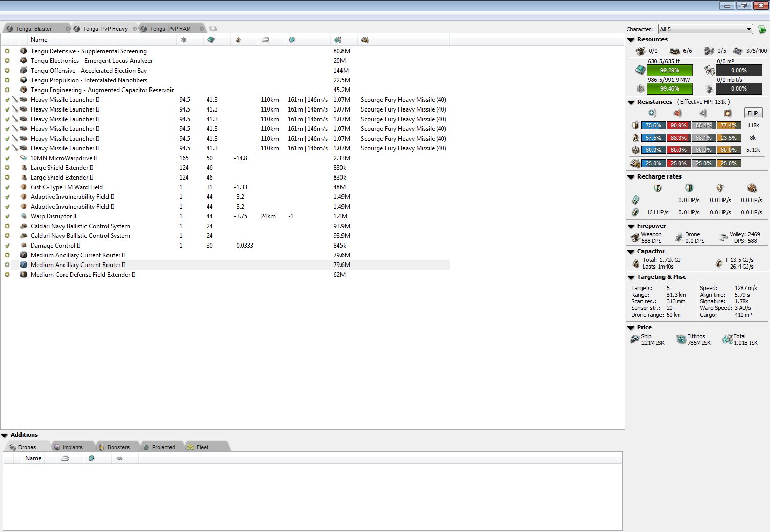Toggle state of Tengu Propulsion - Intercalated Nanofibers

click(7, 80)
